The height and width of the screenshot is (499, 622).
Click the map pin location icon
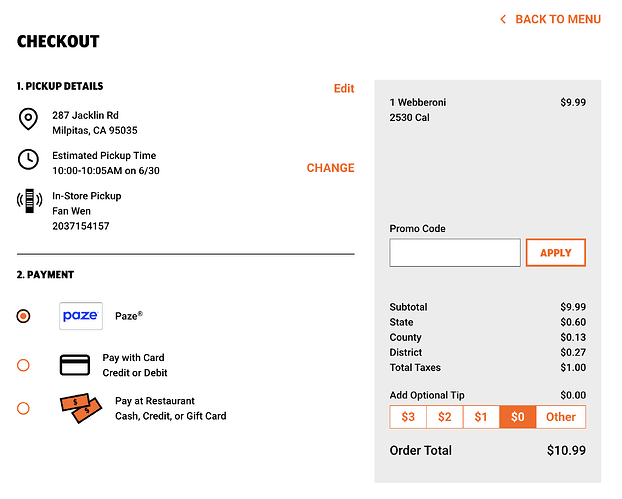click(x=28, y=119)
